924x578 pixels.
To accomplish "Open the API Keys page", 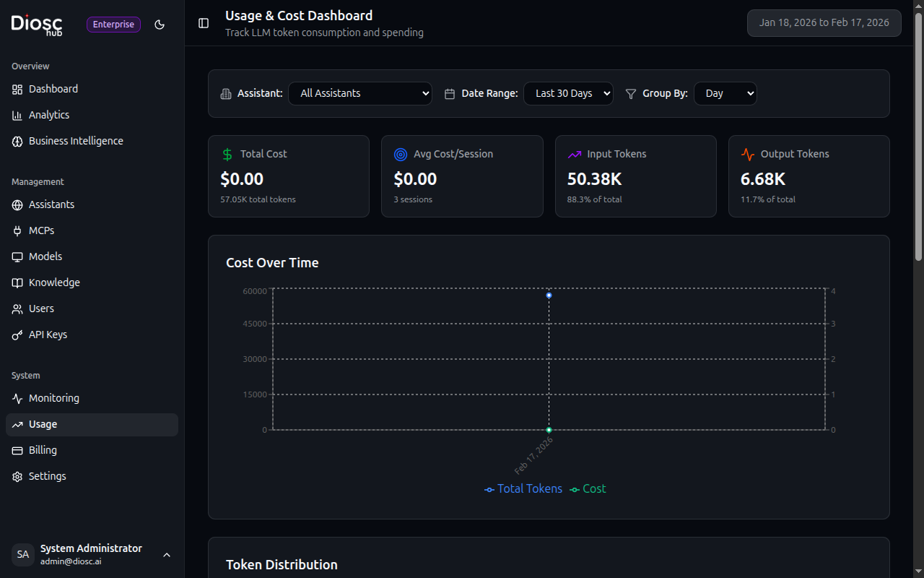I will tap(48, 335).
